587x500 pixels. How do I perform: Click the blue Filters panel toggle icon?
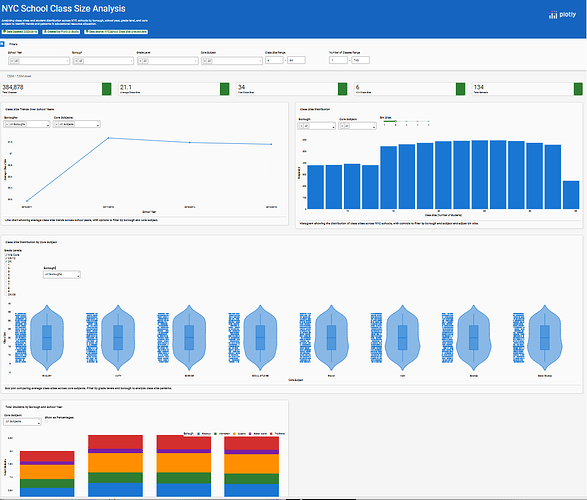2,44
